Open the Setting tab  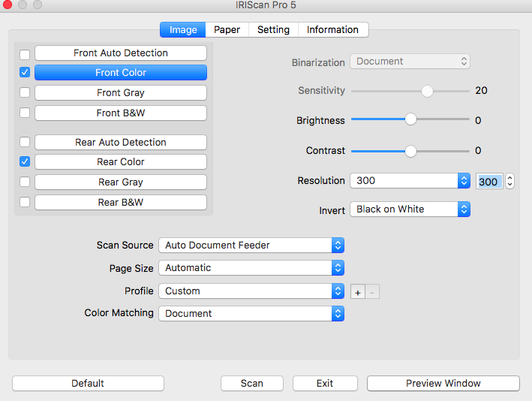(x=273, y=29)
